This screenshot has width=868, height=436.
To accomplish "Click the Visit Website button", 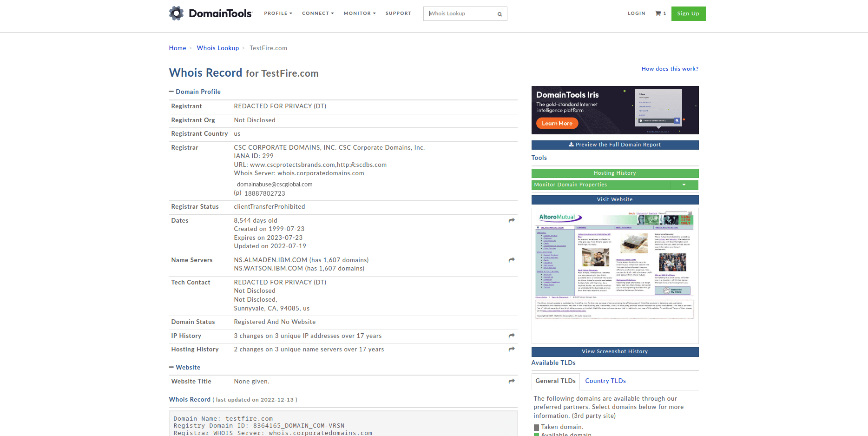I will tap(614, 199).
